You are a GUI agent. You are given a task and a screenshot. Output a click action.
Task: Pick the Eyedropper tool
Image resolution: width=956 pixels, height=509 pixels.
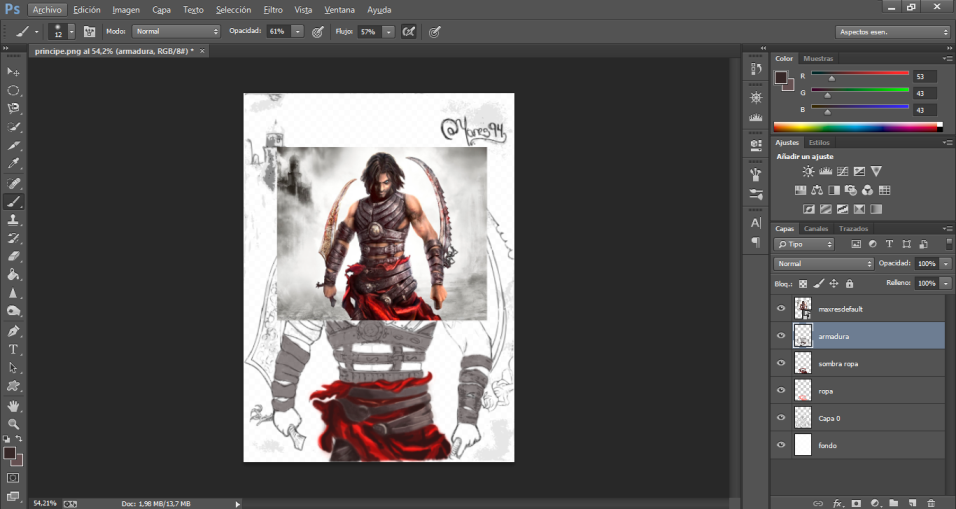click(14, 164)
